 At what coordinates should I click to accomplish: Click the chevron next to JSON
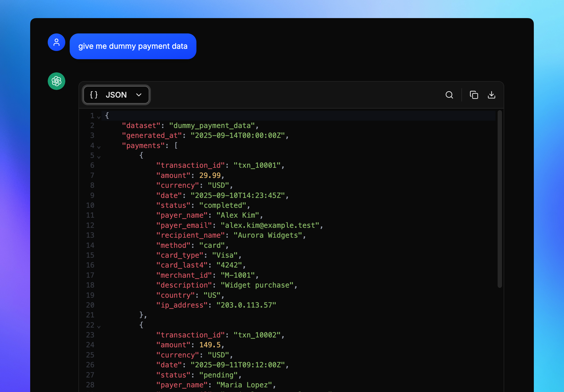click(x=139, y=95)
